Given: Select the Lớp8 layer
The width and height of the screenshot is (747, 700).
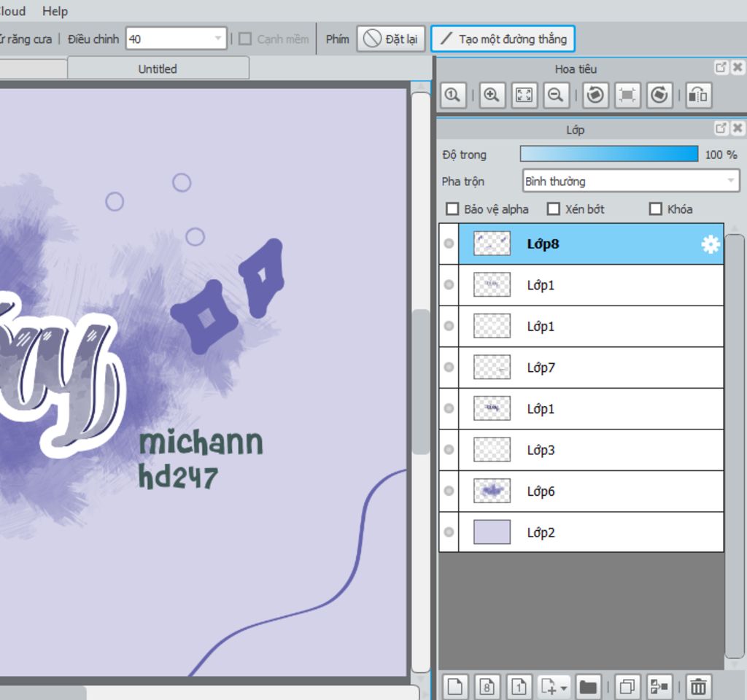Looking at the screenshot, I should click(x=591, y=244).
